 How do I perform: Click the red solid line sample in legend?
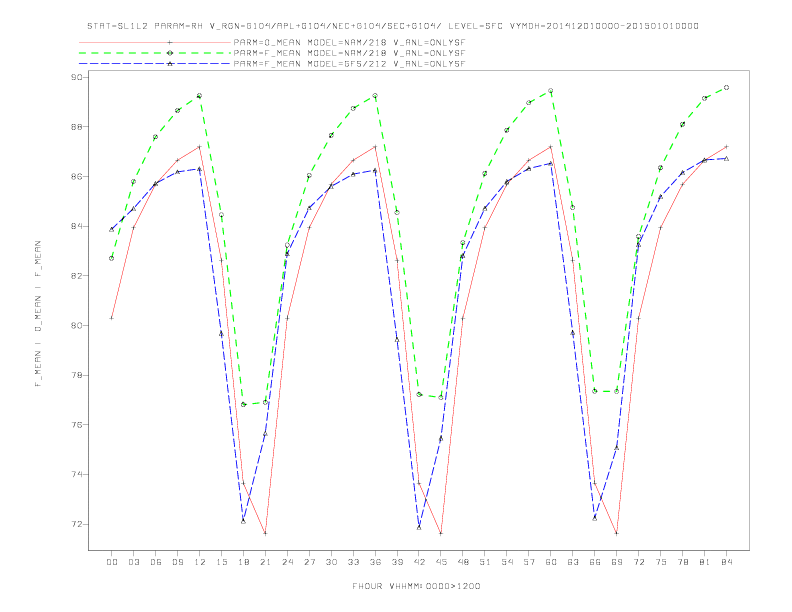point(155,42)
